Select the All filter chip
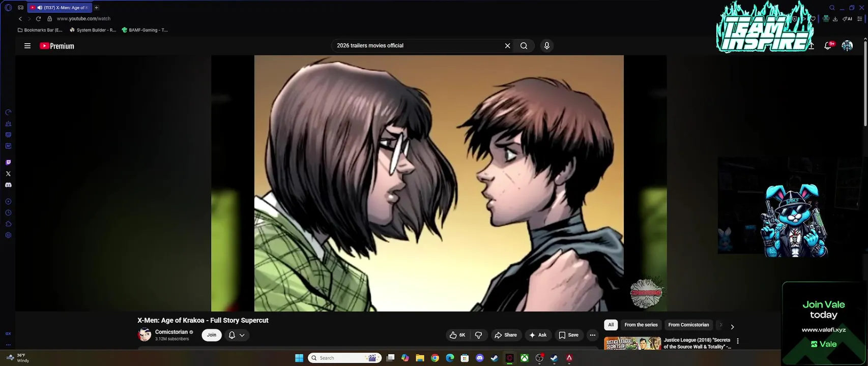 pos(611,325)
